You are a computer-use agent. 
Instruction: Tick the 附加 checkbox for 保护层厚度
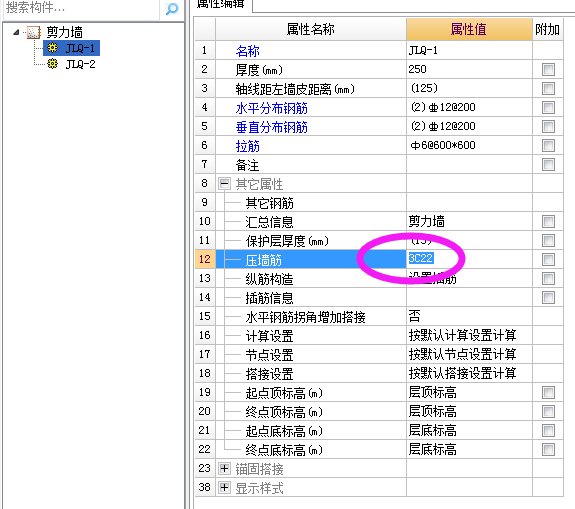[548, 241]
